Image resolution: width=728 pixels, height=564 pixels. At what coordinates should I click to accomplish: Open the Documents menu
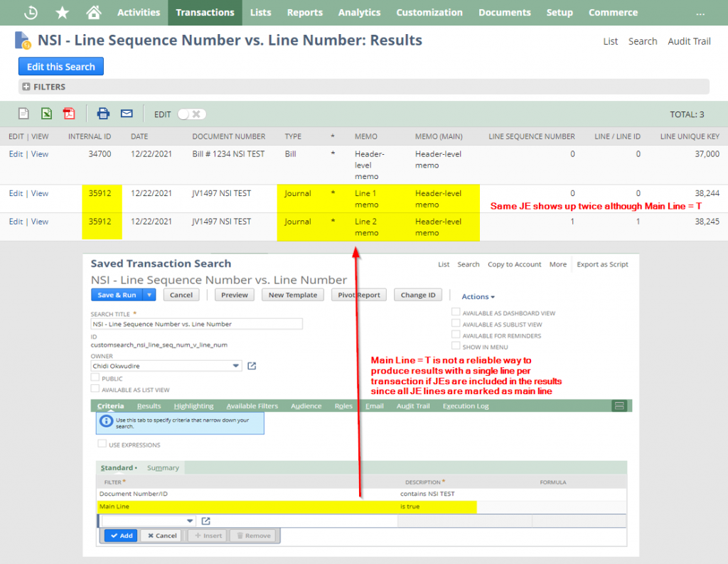505,13
